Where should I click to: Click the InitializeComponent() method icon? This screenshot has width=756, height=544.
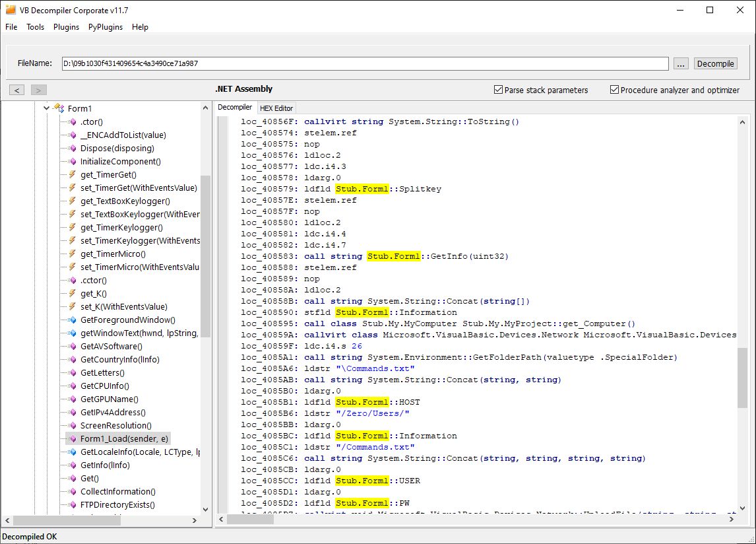point(73,161)
